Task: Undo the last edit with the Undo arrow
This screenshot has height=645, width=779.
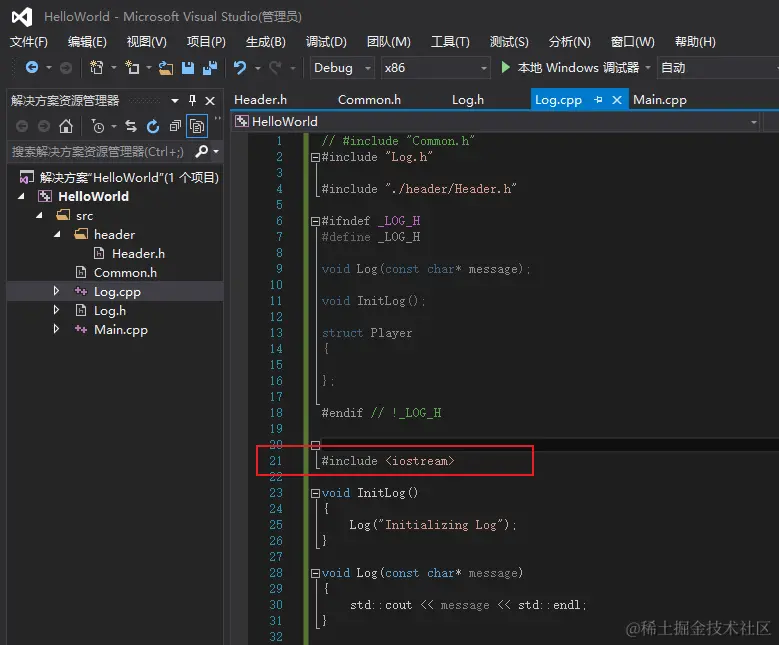Action: (240, 67)
